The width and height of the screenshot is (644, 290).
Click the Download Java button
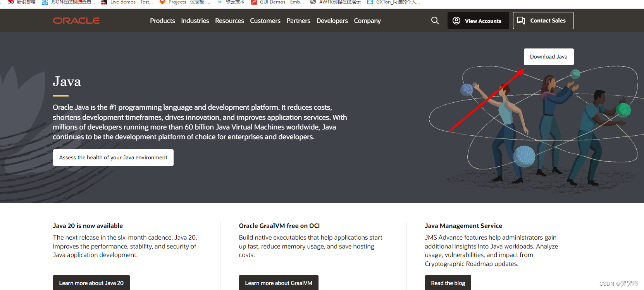pyautogui.click(x=549, y=57)
